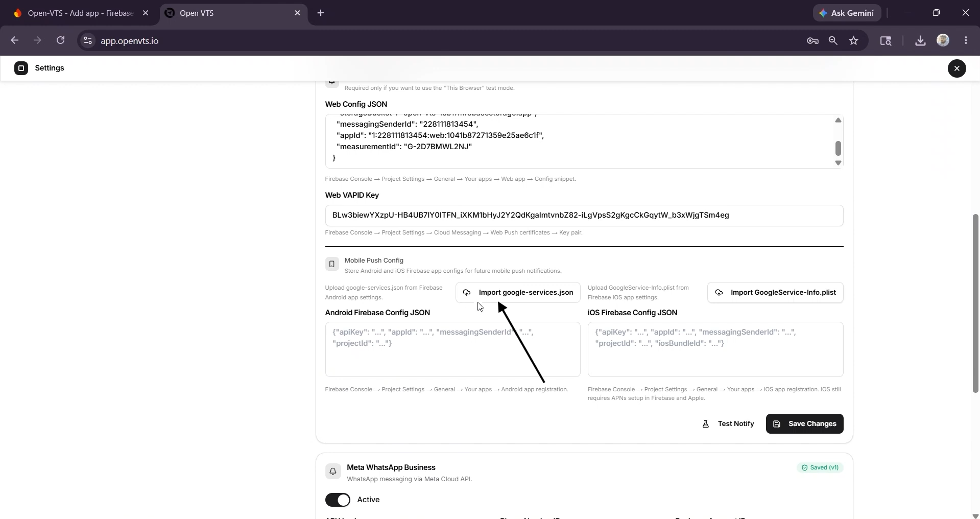
Task: Close the Open-VTS Firebase browser tab
Action: [146, 13]
